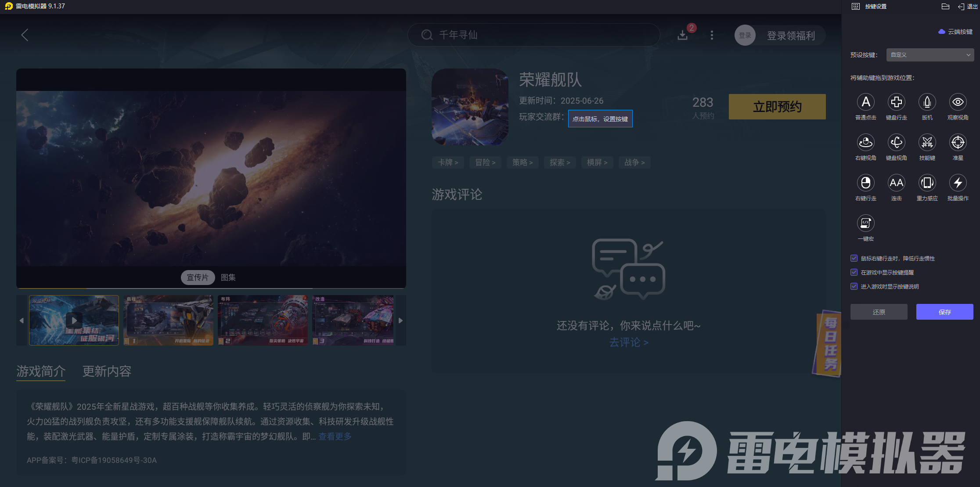Select the 技能键 crossed-swords skill icon

927,143
